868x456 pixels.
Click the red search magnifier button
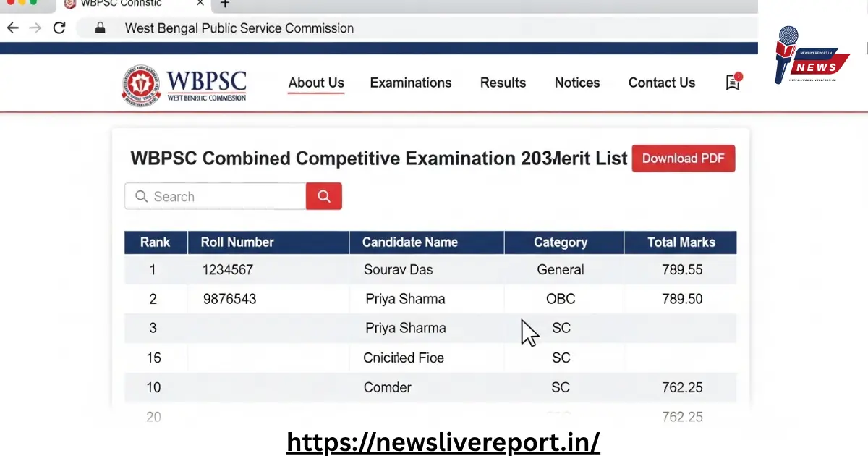[323, 195]
